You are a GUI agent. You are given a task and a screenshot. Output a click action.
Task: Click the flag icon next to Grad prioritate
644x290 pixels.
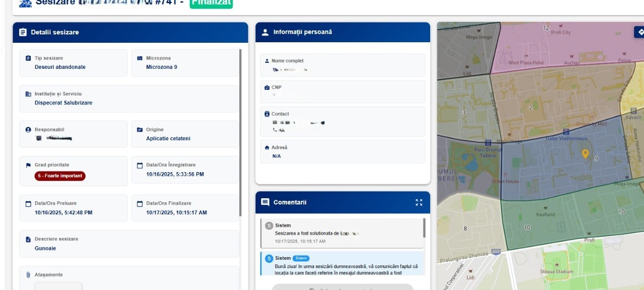[x=28, y=165]
